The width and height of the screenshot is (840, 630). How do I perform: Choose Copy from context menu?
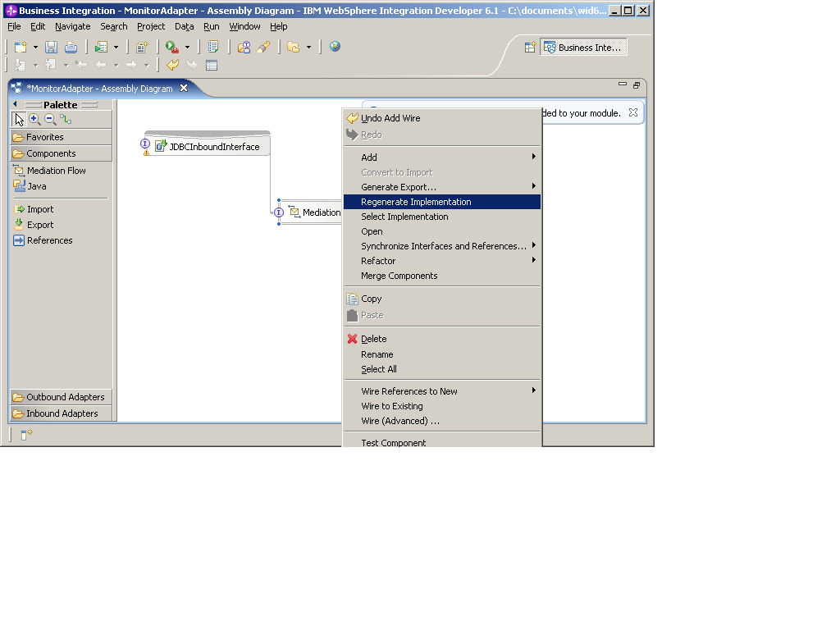(x=442, y=299)
